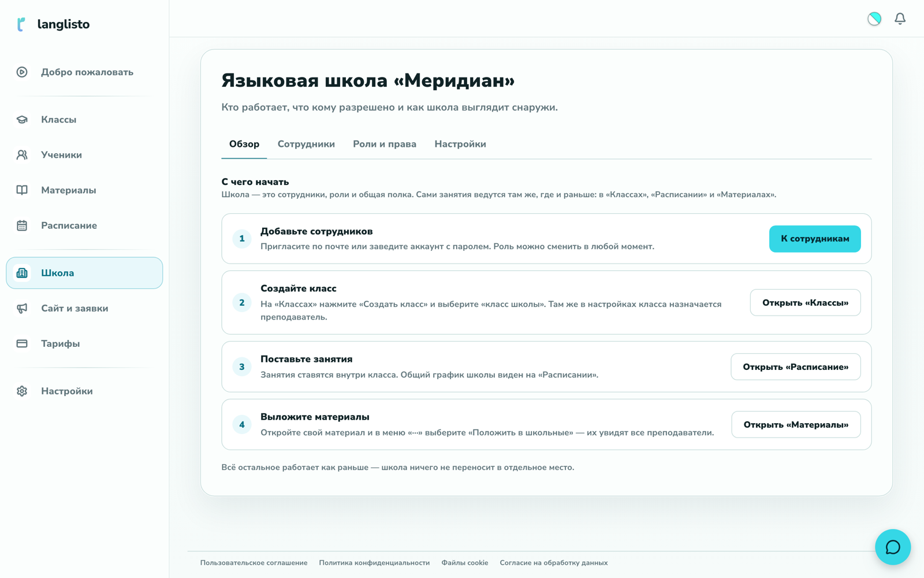Click the step title Создайте класс
This screenshot has width=924, height=578.
click(x=299, y=288)
